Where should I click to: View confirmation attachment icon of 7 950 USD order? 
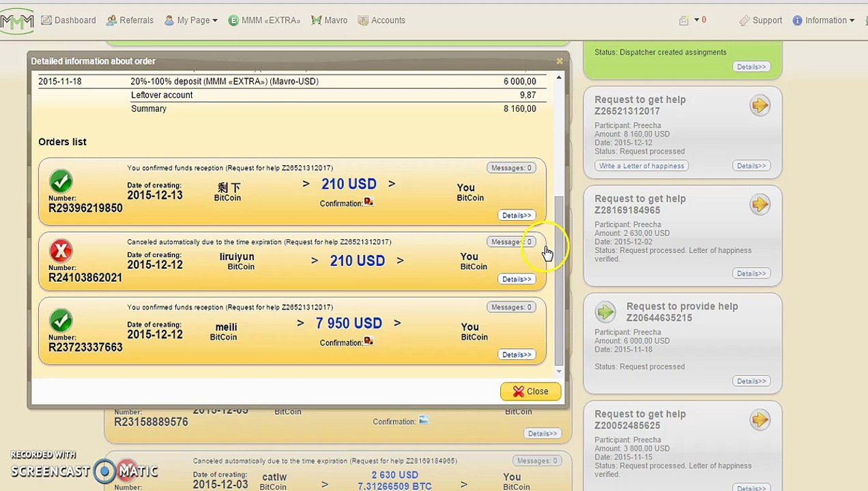368,341
